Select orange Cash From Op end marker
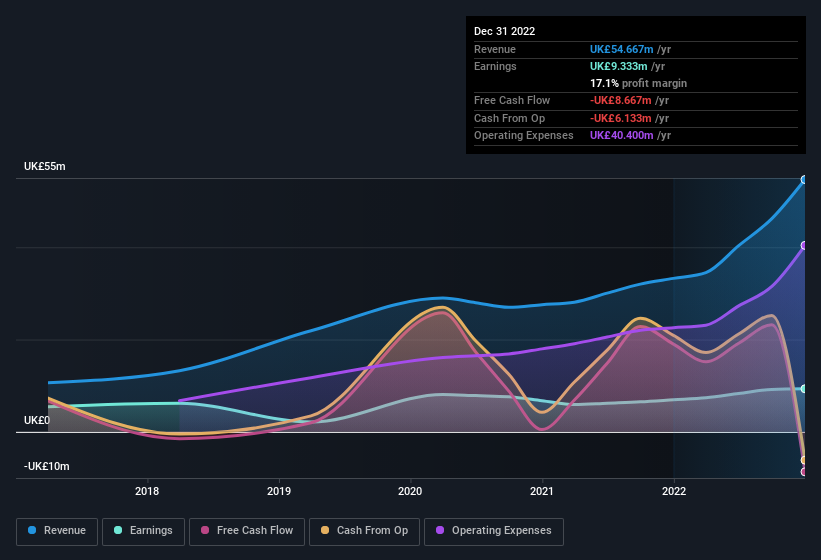 (804, 460)
